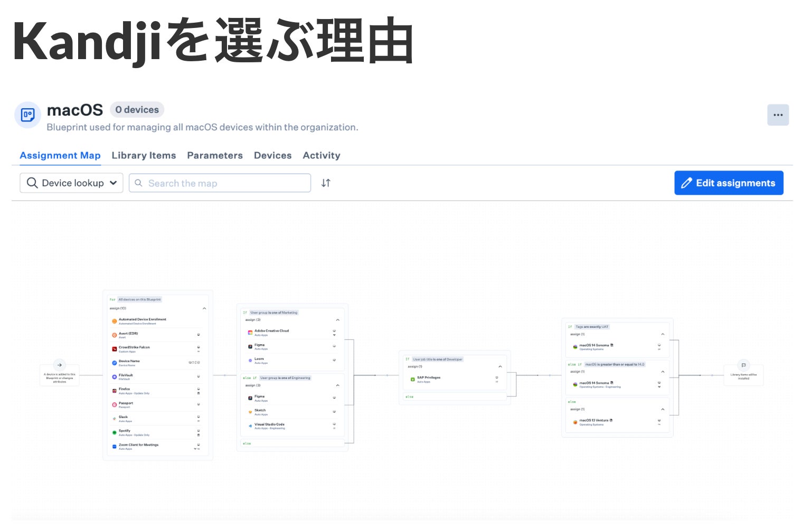The image size is (812, 530).
Task: Click the Spotify app icon
Action: coord(115,432)
